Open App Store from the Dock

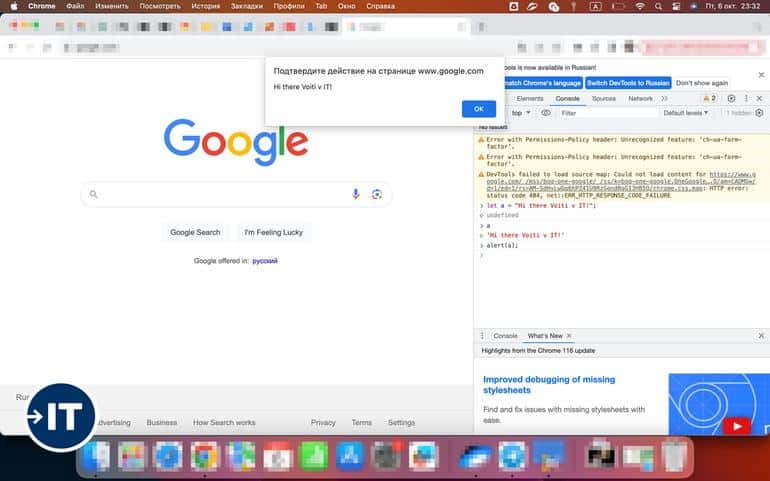click(350, 456)
